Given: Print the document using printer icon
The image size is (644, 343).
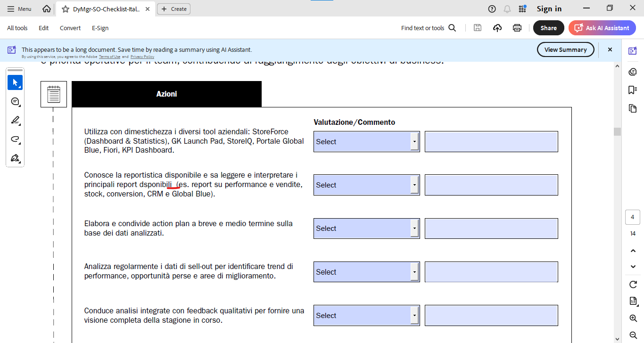Looking at the screenshot, I should 517,28.
